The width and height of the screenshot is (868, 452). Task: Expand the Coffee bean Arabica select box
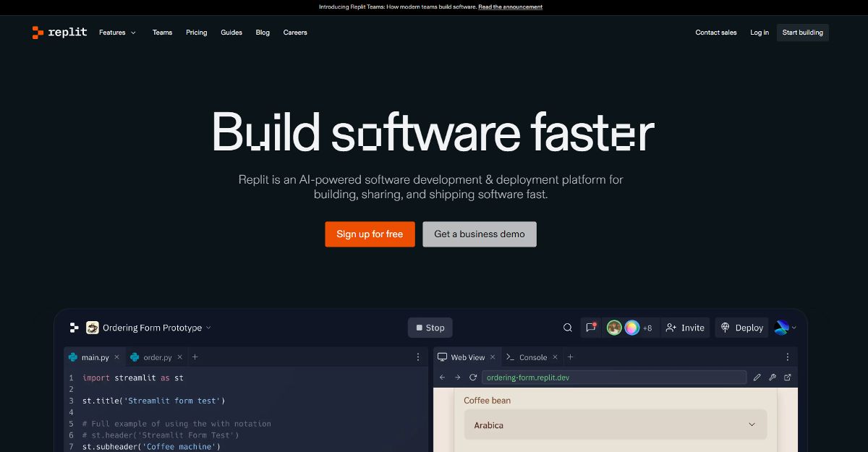click(615, 425)
